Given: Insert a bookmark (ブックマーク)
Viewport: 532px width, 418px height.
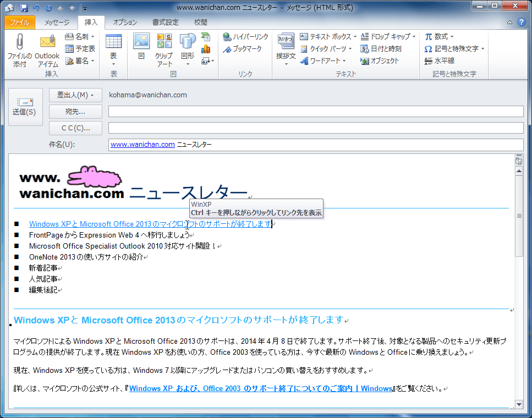Looking at the screenshot, I should point(242,49).
